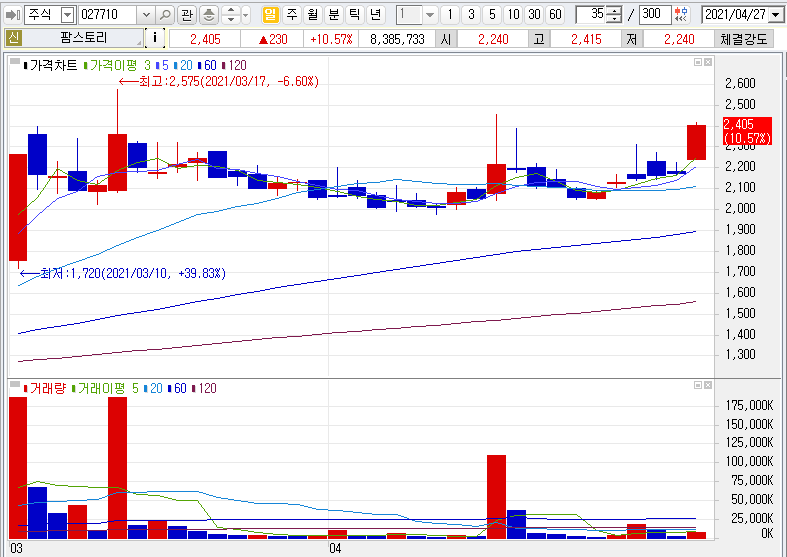Open the small dropdown beside navigation arrows

pyautogui.click(x=246, y=15)
